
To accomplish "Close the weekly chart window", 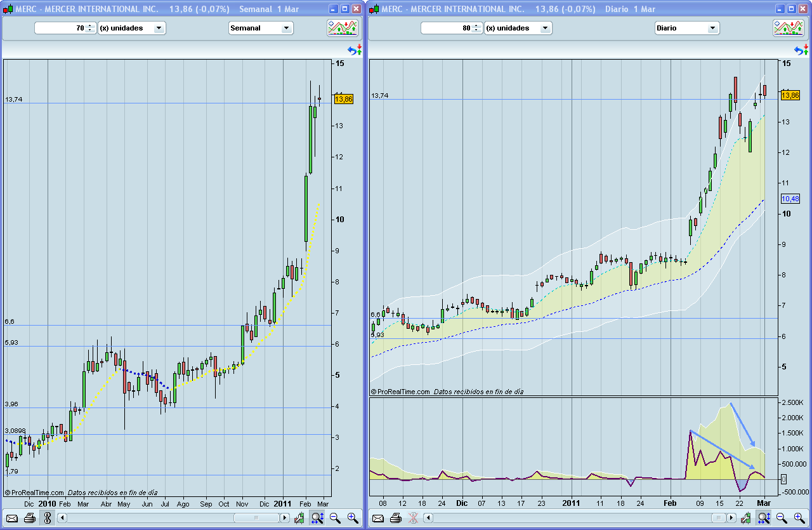I will pos(356,9).
